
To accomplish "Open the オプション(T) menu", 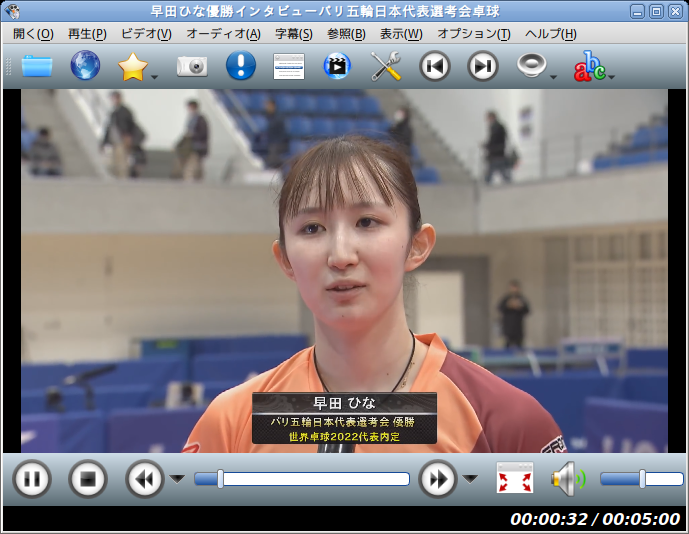I will [474, 34].
